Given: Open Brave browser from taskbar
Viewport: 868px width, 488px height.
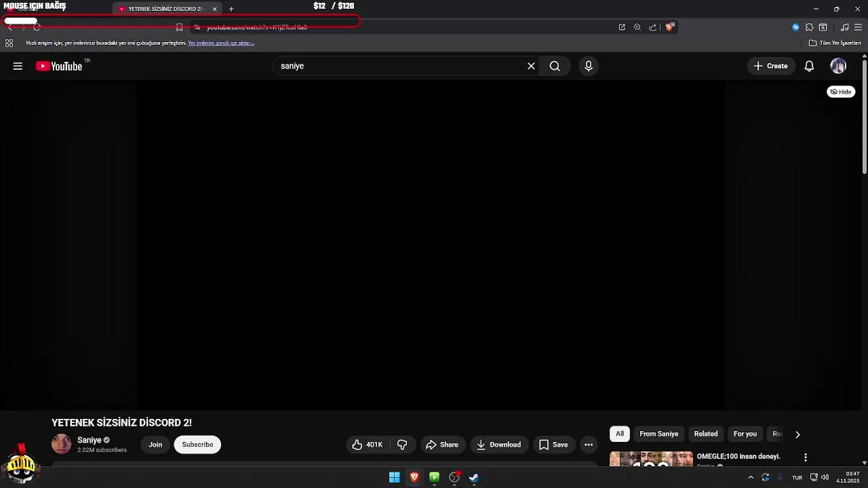Looking at the screenshot, I should tap(414, 477).
